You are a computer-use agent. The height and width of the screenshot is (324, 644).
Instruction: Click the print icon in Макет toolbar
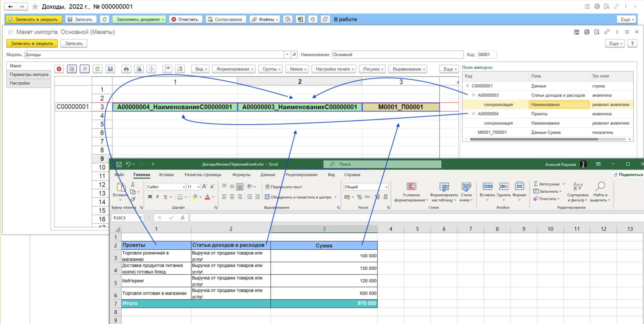point(126,69)
